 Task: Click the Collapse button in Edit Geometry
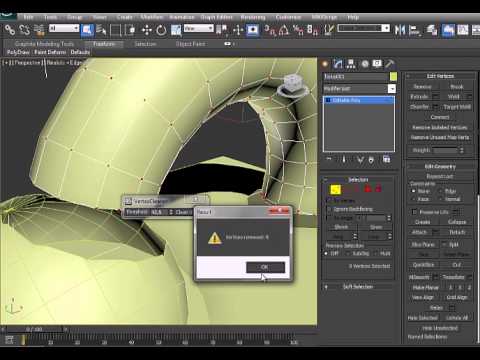click(457, 222)
